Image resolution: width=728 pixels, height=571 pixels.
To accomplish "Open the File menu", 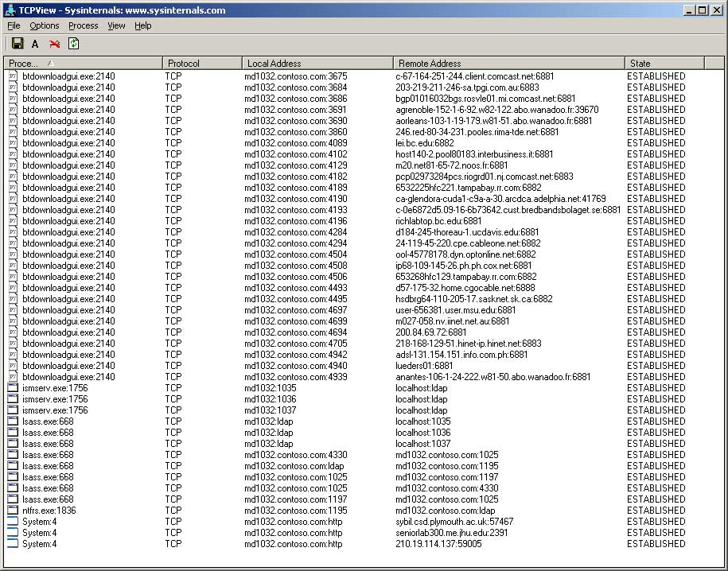I will coord(14,25).
